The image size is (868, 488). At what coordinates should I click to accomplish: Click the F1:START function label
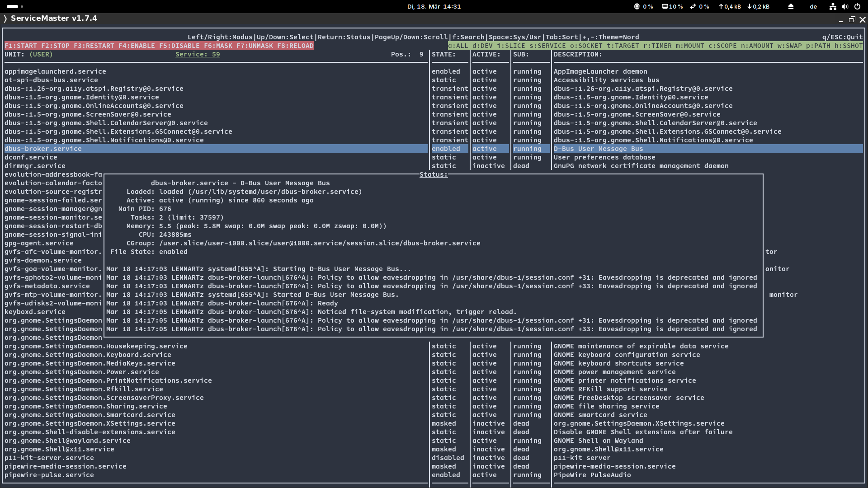(x=21, y=46)
